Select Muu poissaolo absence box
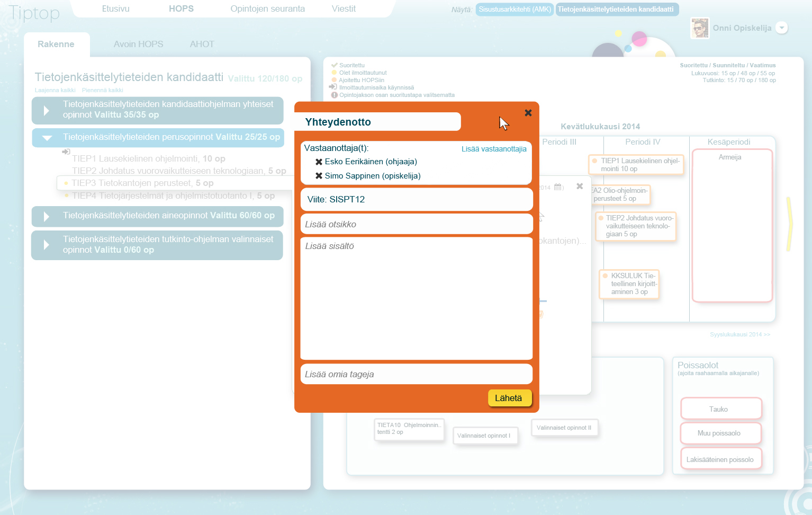 tap(721, 433)
